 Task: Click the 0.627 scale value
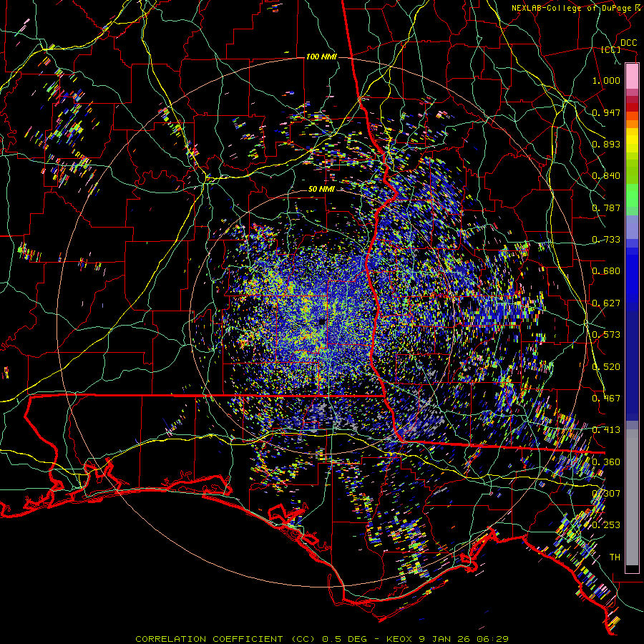[606, 303]
